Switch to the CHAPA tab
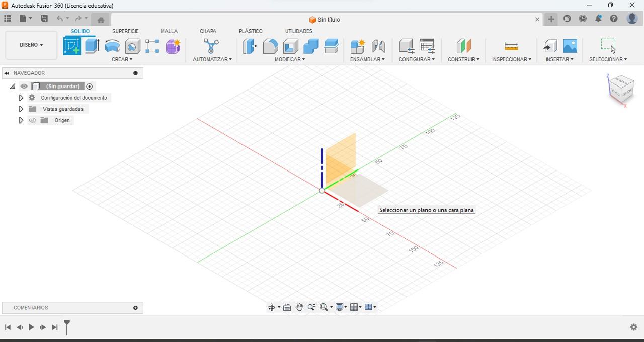This screenshot has height=342, width=644. pyautogui.click(x=208, y=31)
